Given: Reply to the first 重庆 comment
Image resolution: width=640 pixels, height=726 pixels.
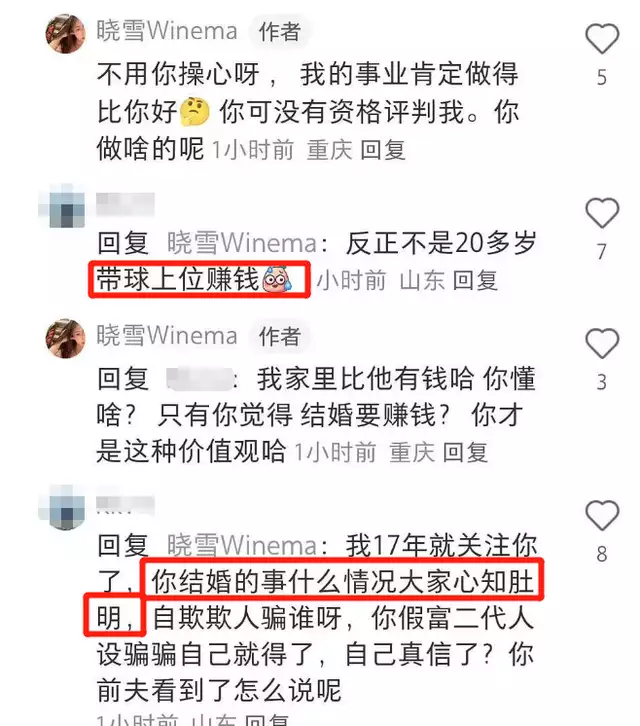Looking at the screenshot, I should coord(383,150).
